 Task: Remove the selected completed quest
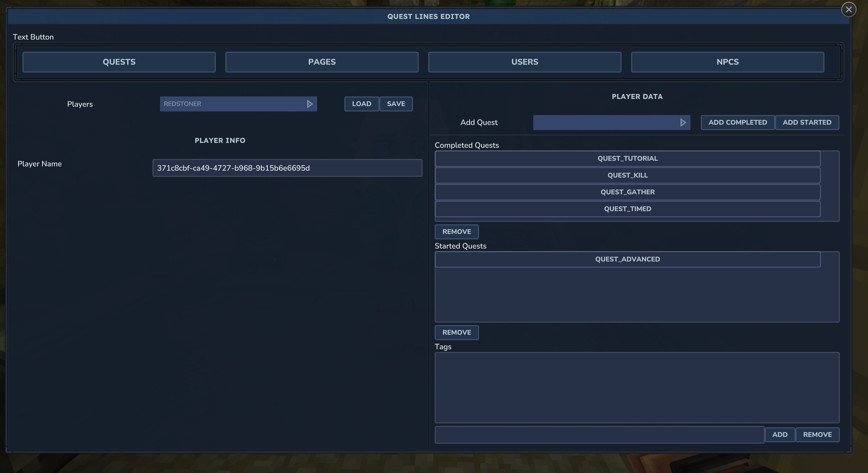click(x=457, y=232)
